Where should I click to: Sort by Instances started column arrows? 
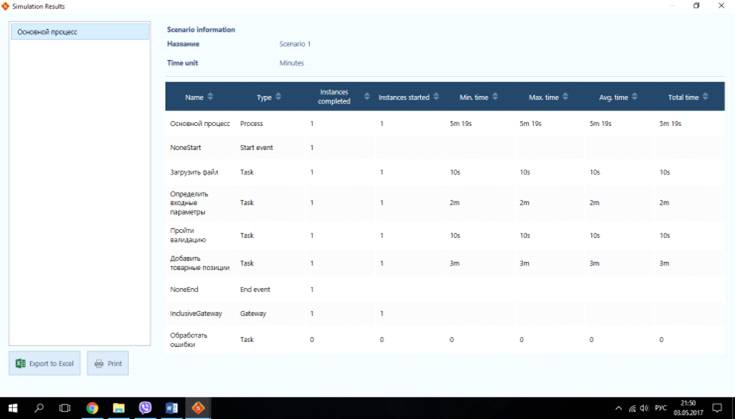438,97
